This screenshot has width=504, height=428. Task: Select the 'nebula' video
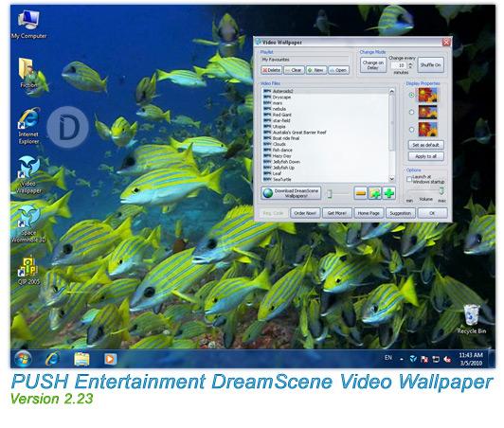(325, 109)
